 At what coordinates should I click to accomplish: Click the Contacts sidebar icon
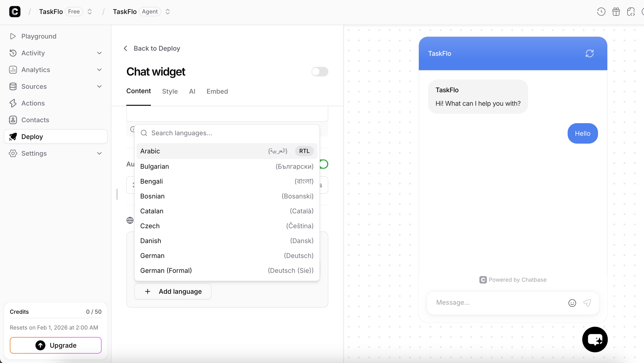(x=13, y=120)
